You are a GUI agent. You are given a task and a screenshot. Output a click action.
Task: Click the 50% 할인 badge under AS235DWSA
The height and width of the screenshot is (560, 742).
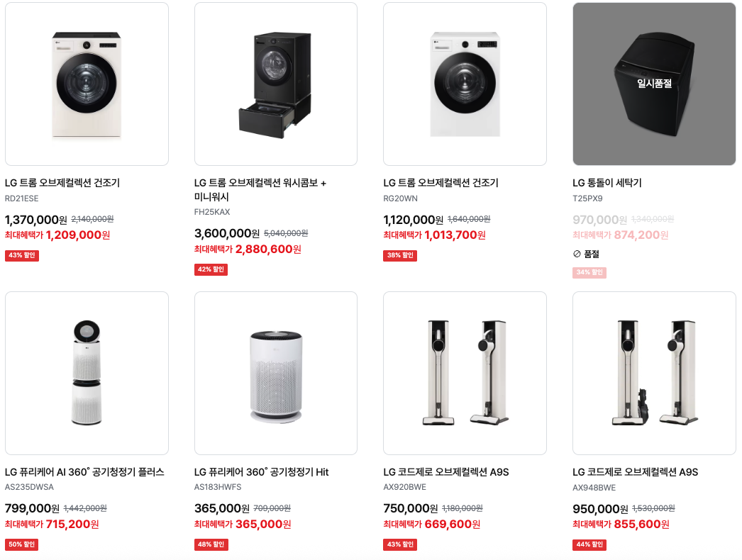pos(22,544)
